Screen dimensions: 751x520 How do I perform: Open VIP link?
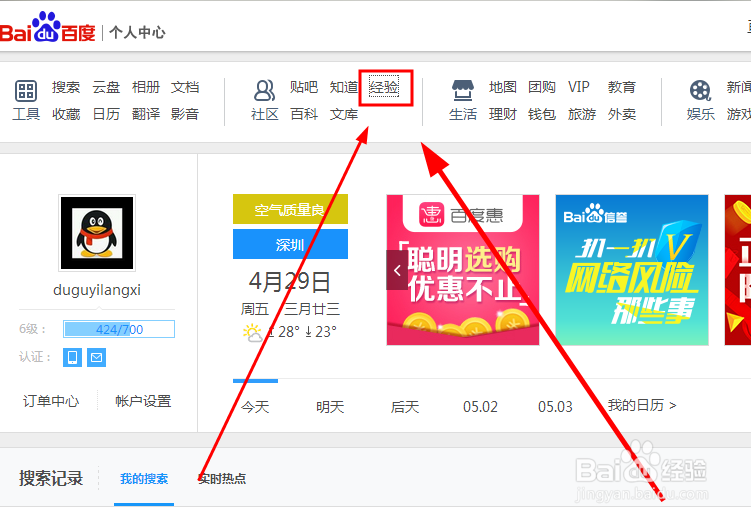tap(579, 87)
